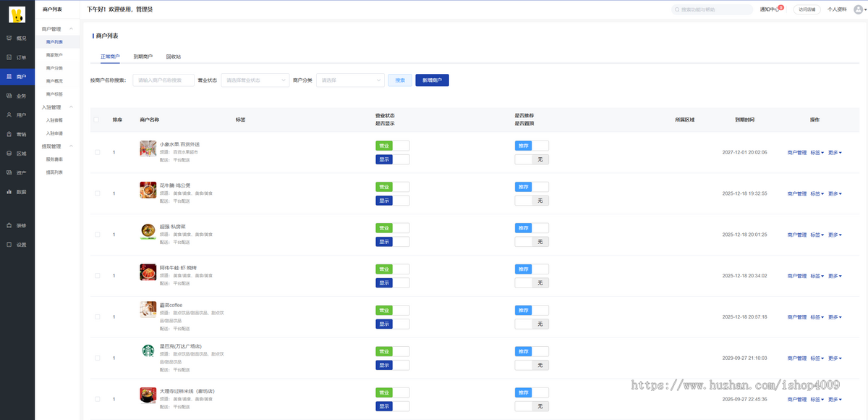The image size is (868, 420).
Task: Toggle 显示 switch for 花牛腩 鸡公煲
Action: (393, 201)
